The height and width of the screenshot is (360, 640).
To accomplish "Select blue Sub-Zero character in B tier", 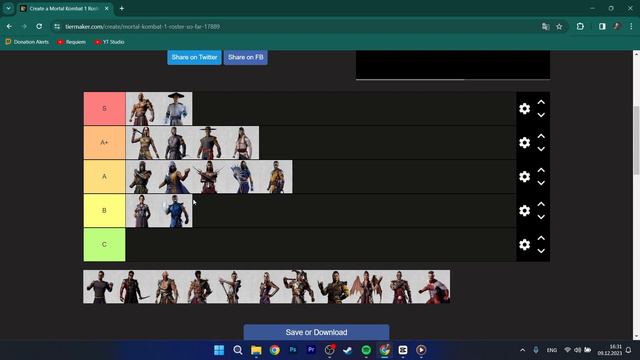I will coord(176,211).
